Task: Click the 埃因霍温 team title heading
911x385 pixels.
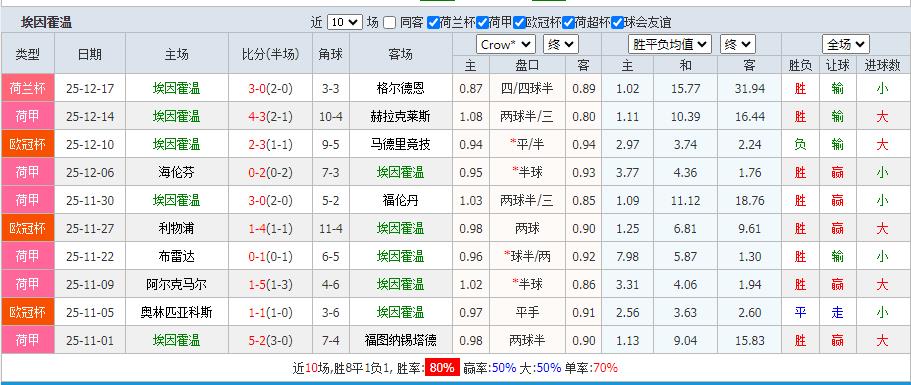Action: pos(46,23)
